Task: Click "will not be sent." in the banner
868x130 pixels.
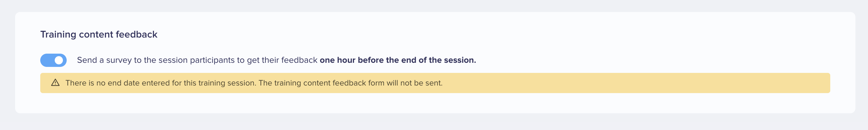Action: (x=415, y=83)
